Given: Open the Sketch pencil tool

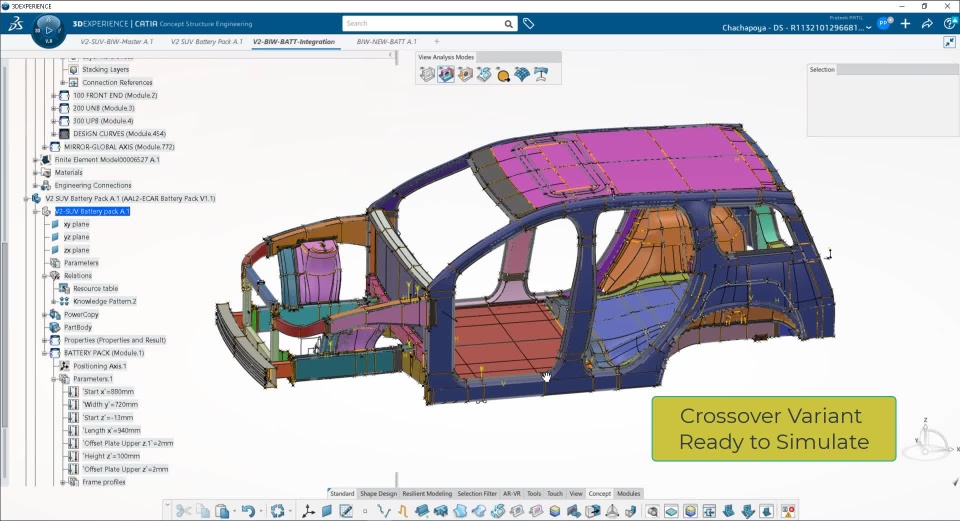Looking at the screenshot, I should point(346,511).
